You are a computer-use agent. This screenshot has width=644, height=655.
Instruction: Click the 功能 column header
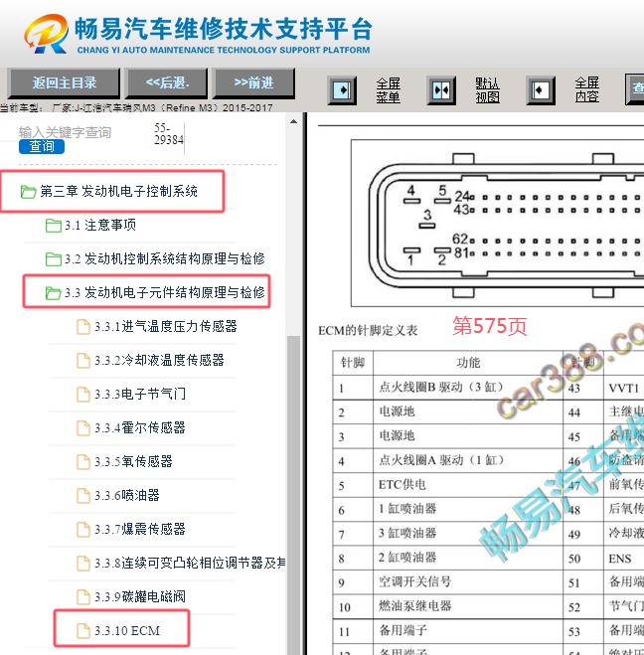(x=468, y=363)
